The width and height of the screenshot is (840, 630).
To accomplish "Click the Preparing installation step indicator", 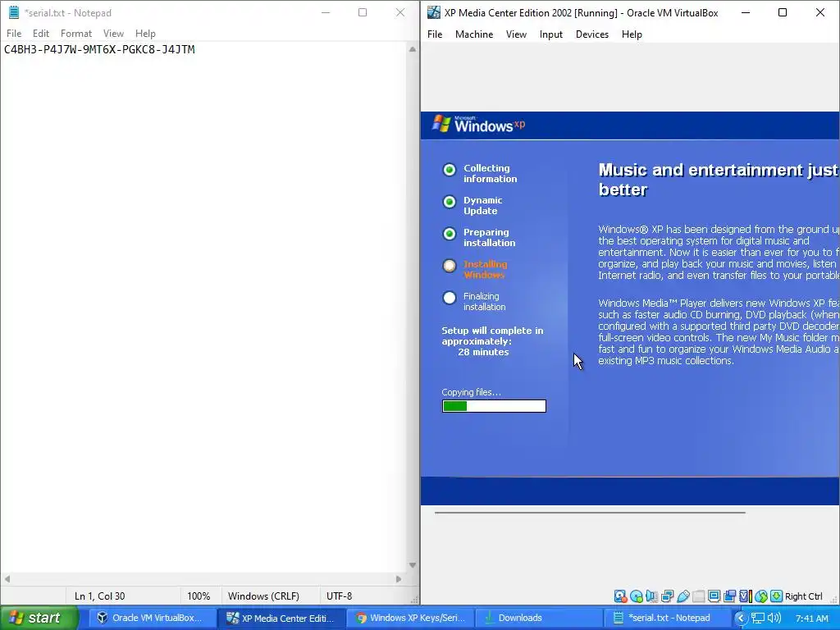I will 450,234.
